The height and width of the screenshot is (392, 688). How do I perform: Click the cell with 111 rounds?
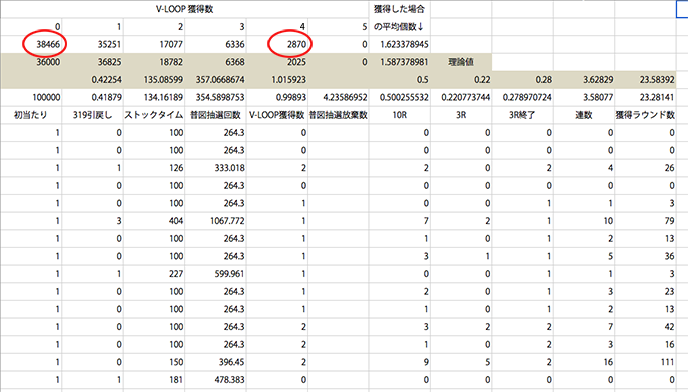click(x=645, y=362)
